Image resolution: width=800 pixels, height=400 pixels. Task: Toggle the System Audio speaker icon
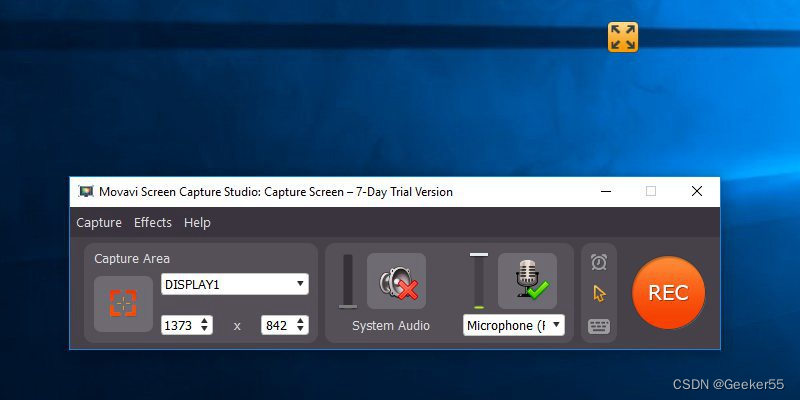point(396,281)
